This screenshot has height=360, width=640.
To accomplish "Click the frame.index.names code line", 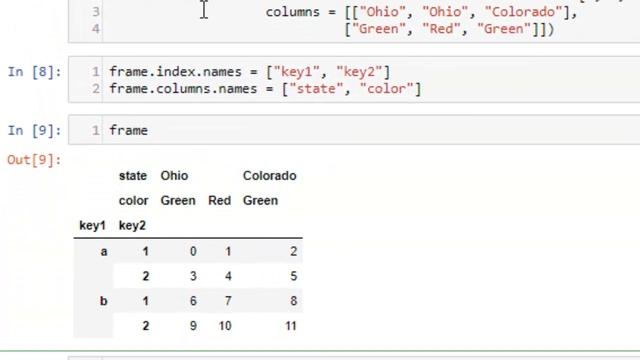I will point(250,72).
